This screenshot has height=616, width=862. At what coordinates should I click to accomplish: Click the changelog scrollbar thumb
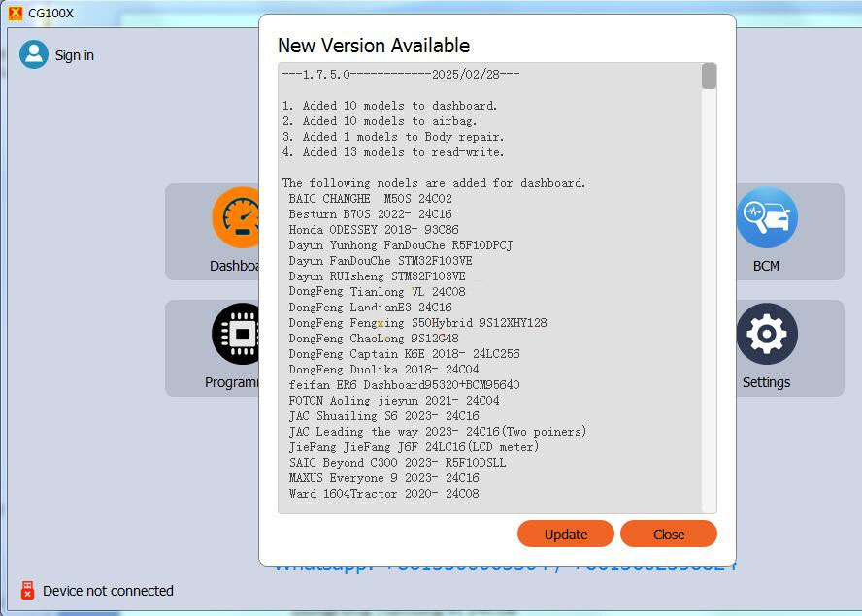click(x=709, y=76)
